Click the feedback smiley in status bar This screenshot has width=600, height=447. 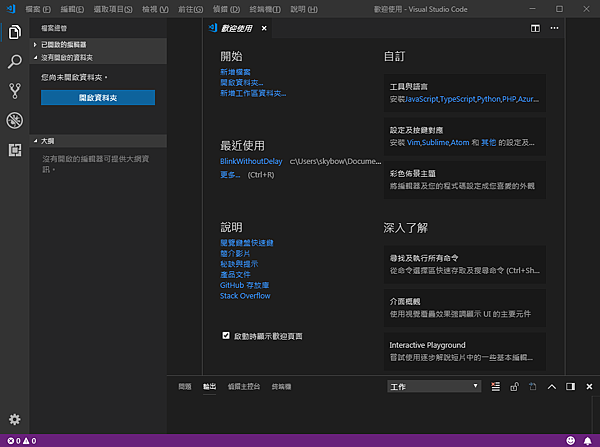571,440
